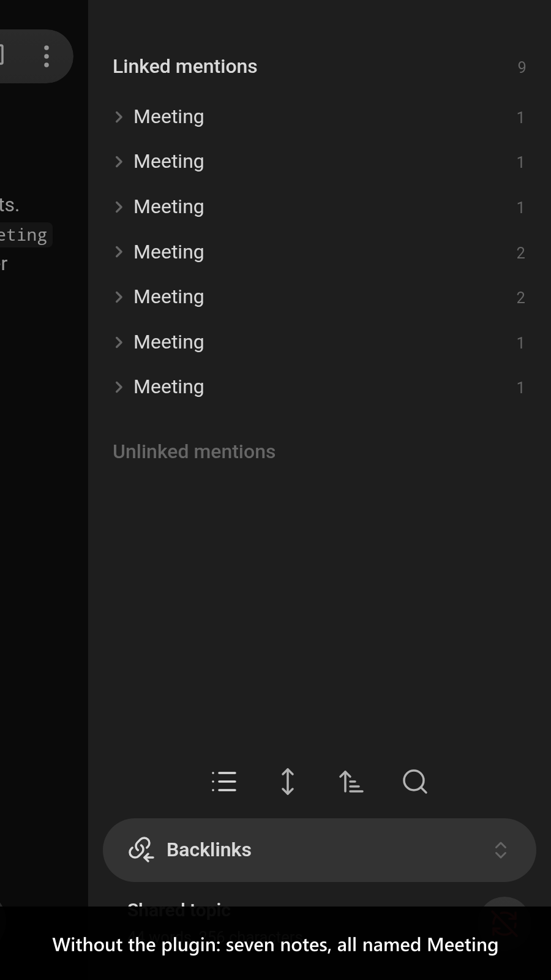Open the change sort order icon

(351, 782)
